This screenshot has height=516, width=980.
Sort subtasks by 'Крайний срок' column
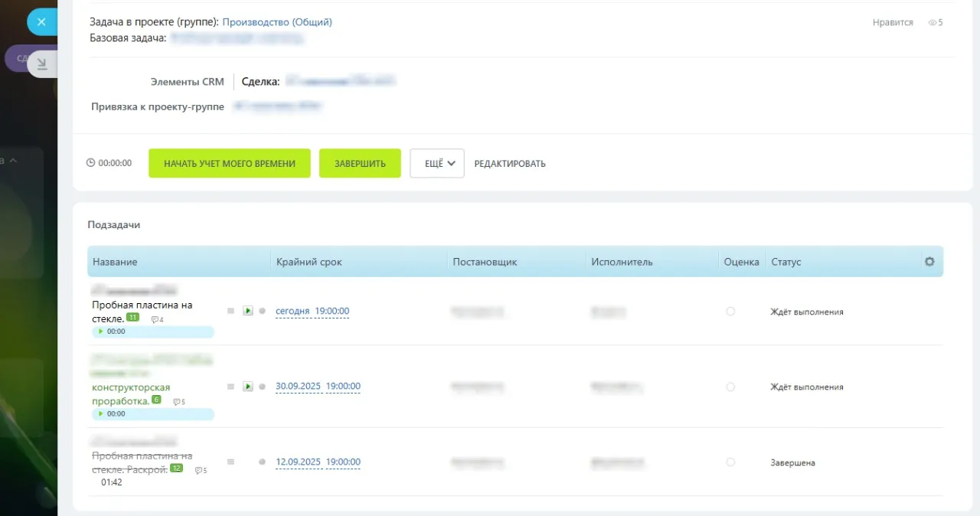click(x=309, y=262)
